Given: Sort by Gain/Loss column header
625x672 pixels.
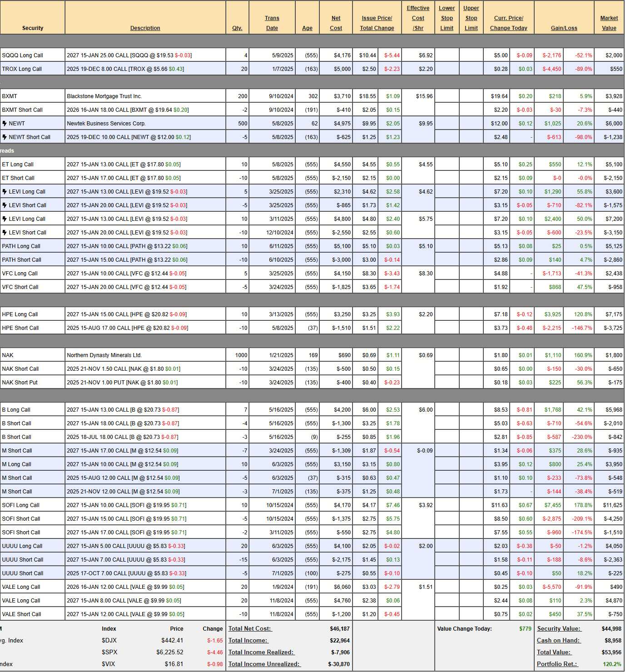Looking at the screenshot, I should (564, 28).
